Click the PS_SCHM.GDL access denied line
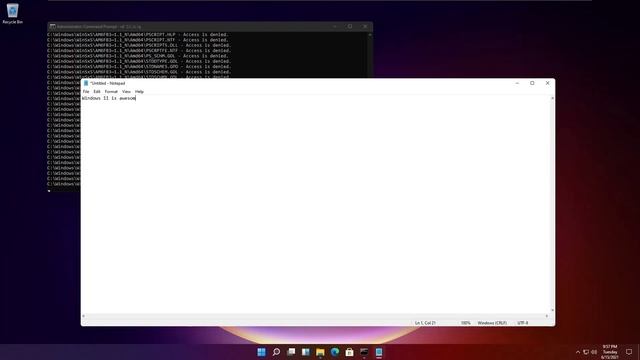 [x=138, y=56]
